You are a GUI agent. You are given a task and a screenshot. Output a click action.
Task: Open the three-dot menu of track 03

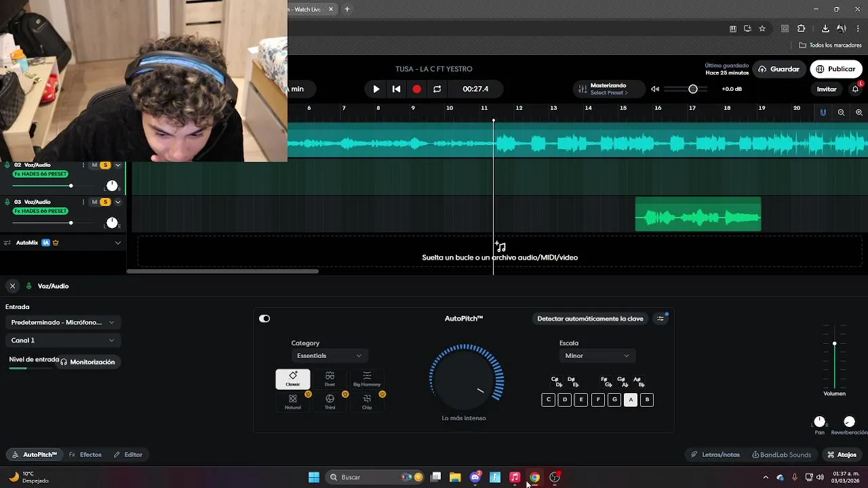83,202
